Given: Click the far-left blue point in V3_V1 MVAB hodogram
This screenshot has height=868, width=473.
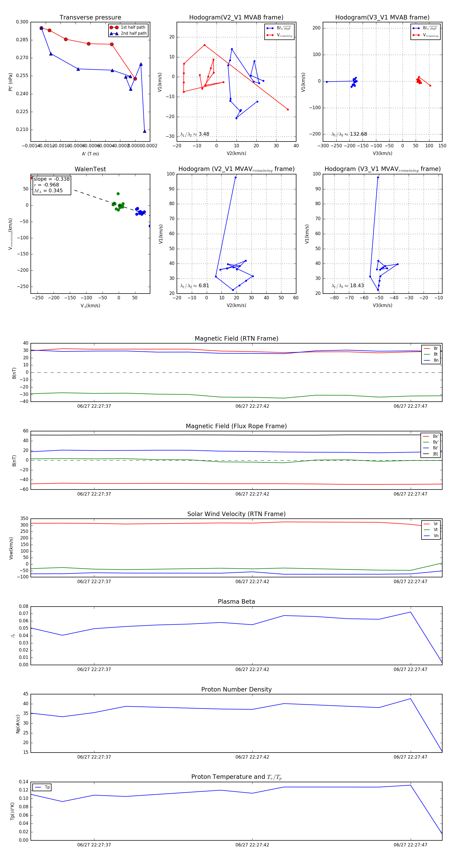Looking at the screenshot, I should (327, 82).
